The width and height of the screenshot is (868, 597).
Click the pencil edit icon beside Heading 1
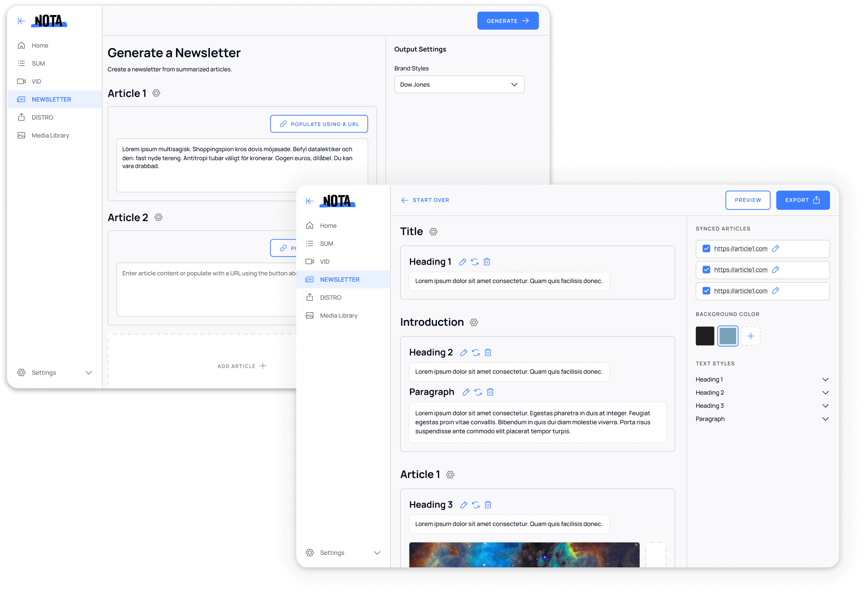click(x=463, y=262)
